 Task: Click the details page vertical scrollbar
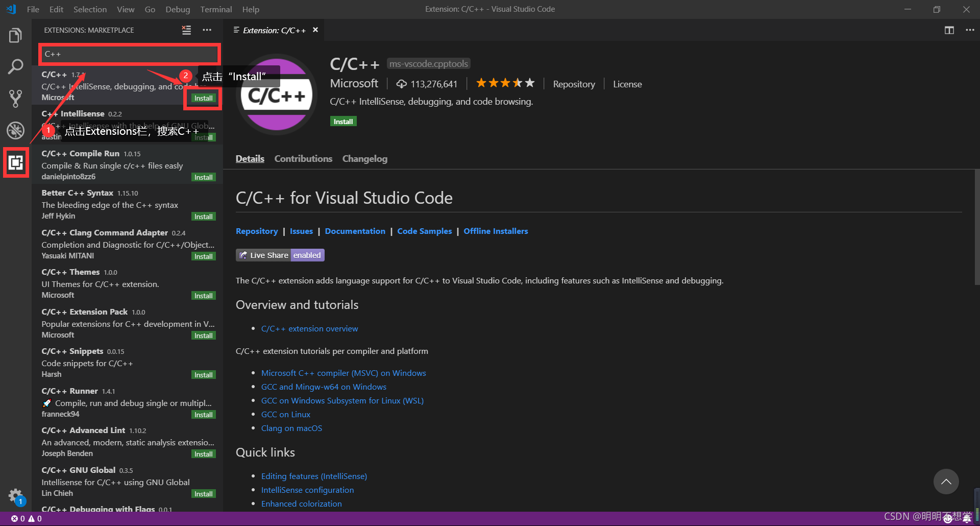[x=977, y=227]
